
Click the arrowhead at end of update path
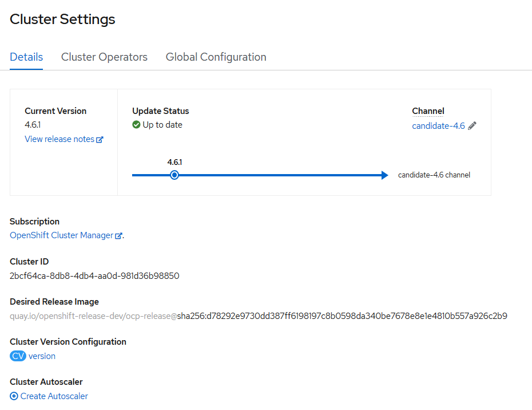(x=384, y=175)
